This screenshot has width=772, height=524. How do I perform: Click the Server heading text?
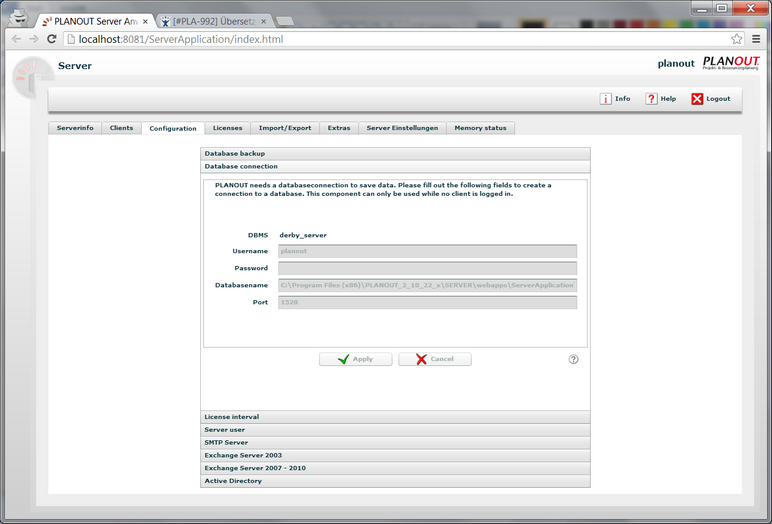[x=75, y=66]
